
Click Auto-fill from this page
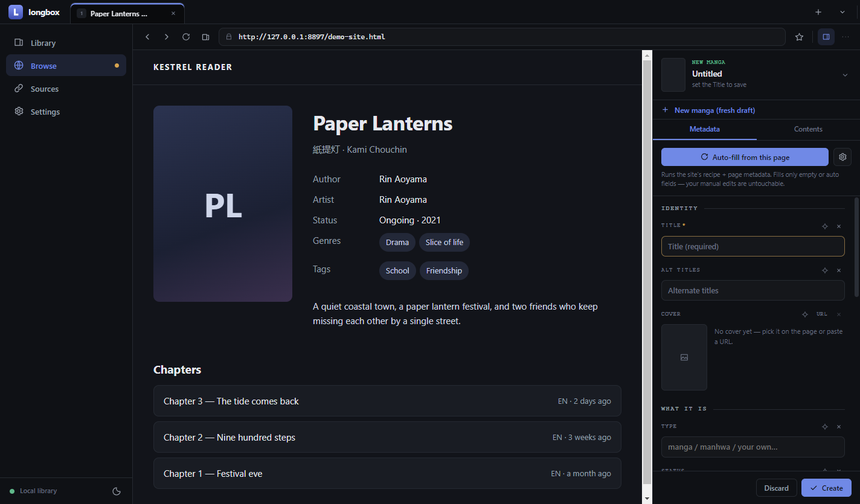[745, 157]
